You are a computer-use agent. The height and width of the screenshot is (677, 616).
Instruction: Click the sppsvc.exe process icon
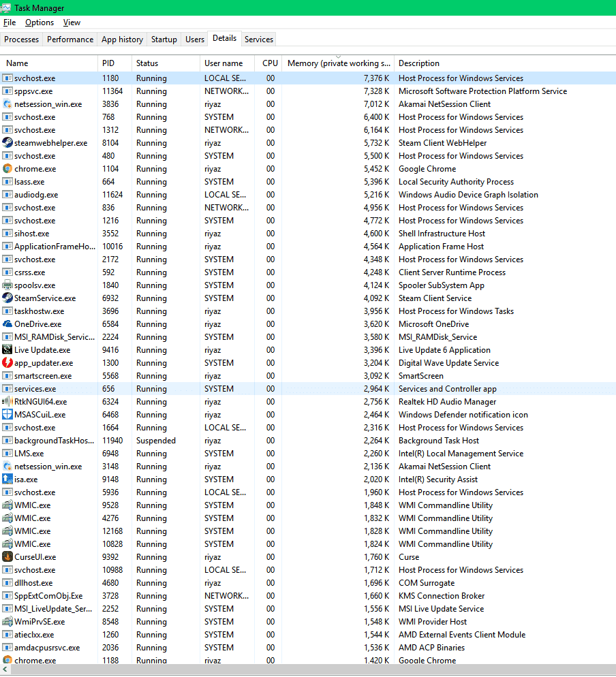coord(7,91)
